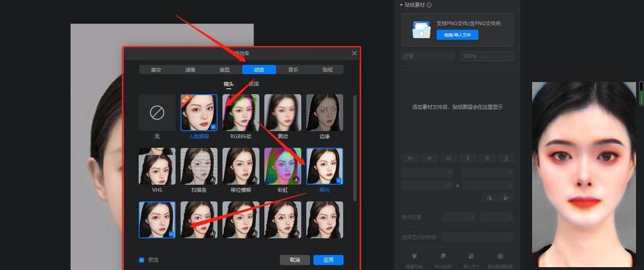The width and height of the screenshot is (644, 270).
Task: Select the 镜头 sub-tab
Action: [x=228, y=84]
